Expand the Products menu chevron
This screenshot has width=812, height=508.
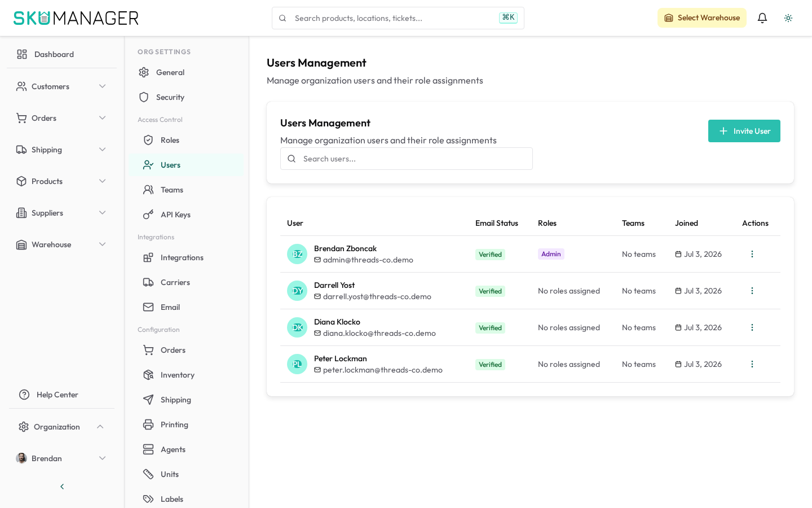[x=103, y=181]
